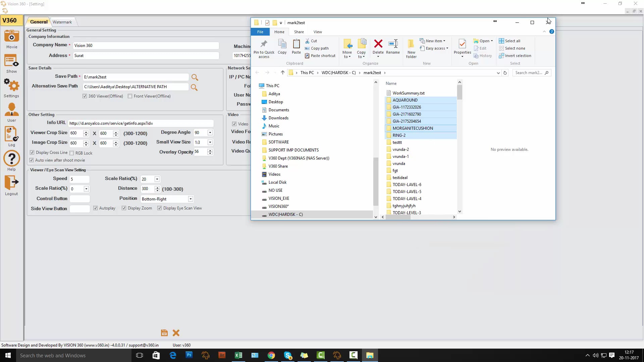The height and width of the screenshot is (362, 644).
Task: Expand New item dropdown in Explorer
Action: point(433,41)
